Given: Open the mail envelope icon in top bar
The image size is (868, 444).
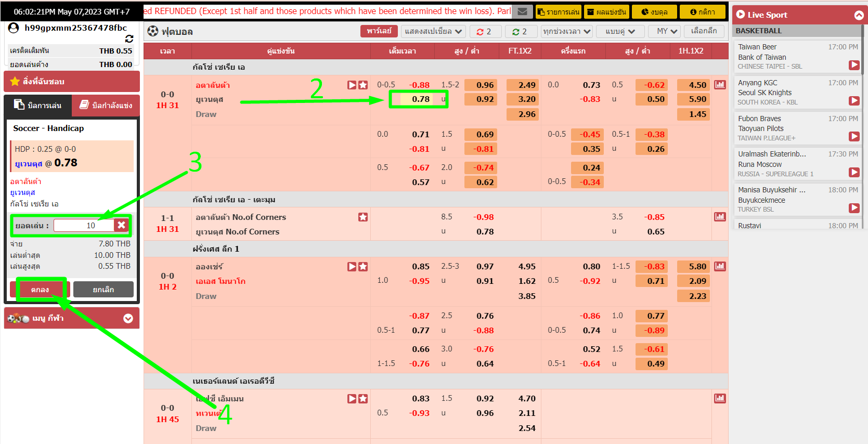Looking at the screenshot, I should click(x=523, y=11).
